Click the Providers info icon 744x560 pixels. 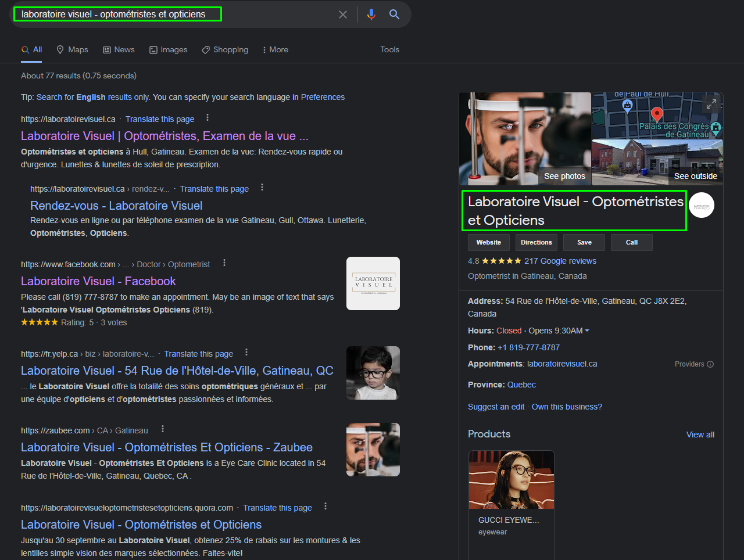tap(710, 364)
